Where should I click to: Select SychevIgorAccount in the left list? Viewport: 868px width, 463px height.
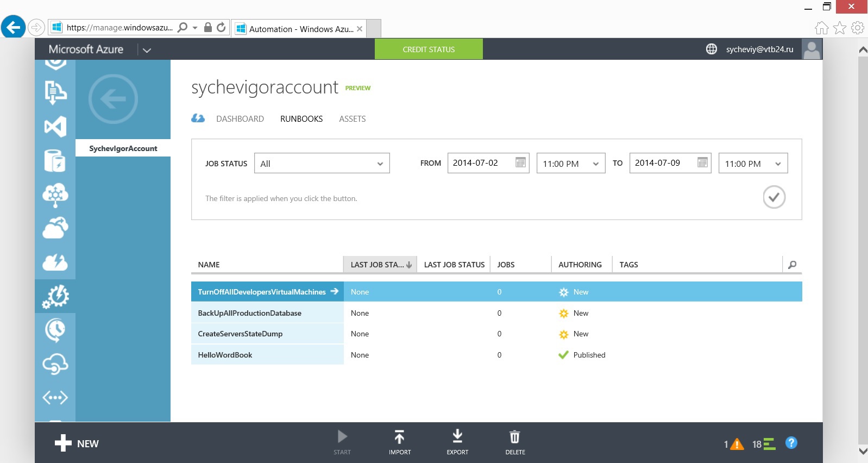(x=123, y=148)
